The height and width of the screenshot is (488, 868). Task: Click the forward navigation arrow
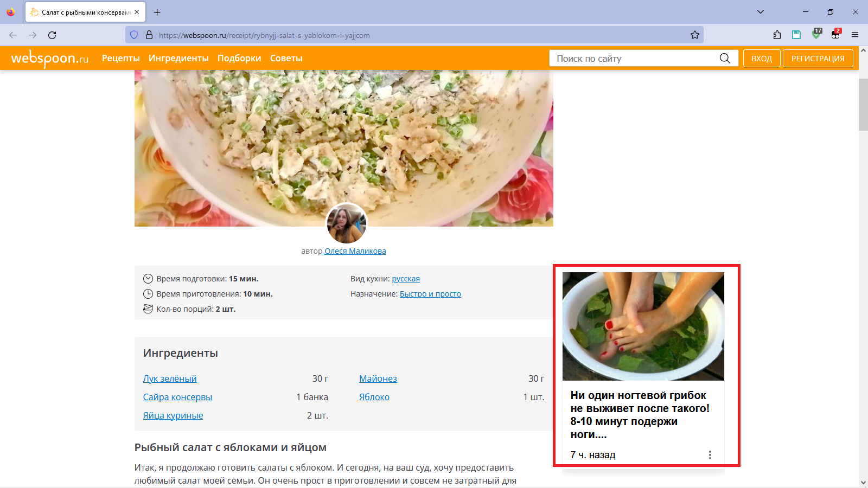tap(33, 35)
